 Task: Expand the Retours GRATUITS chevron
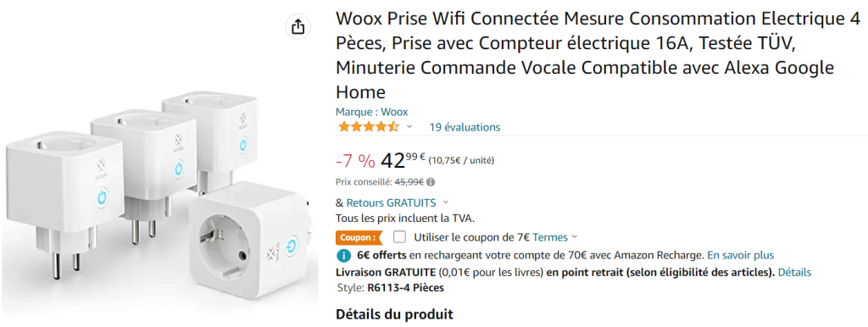[x=446, y=202]
